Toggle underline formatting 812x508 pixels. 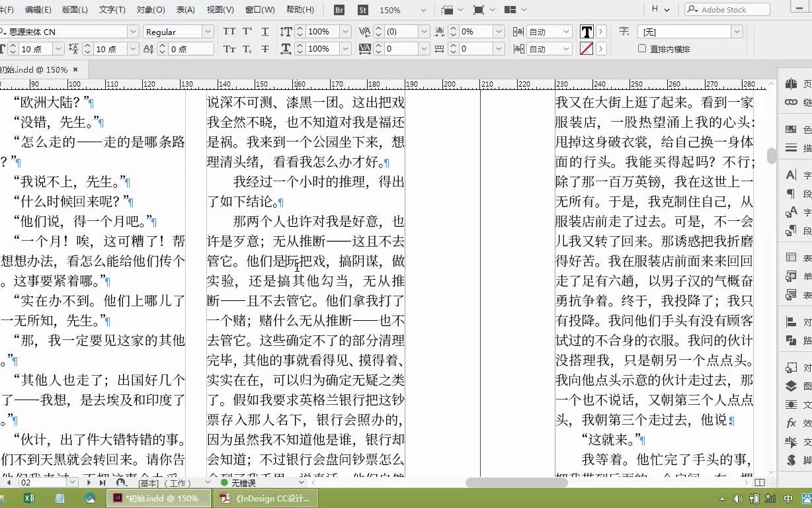click(x=264, y=31)
